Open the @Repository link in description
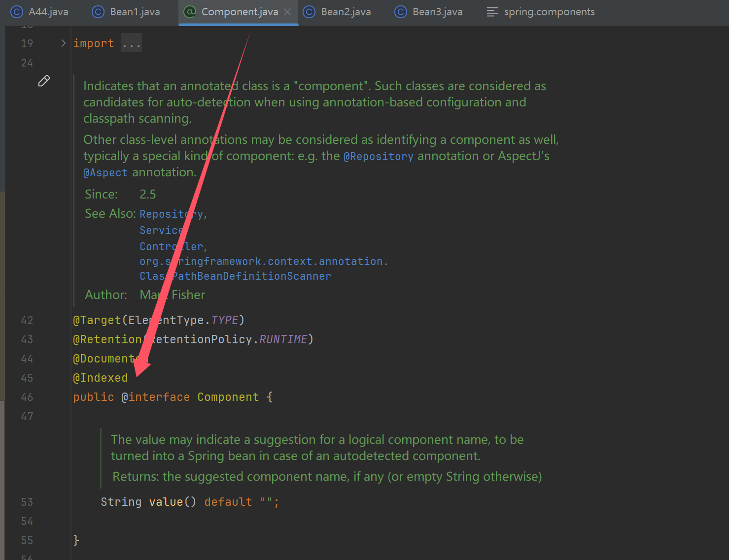This screenshot has height=560, width=729. pyautogui.click(x=379, y=157)
